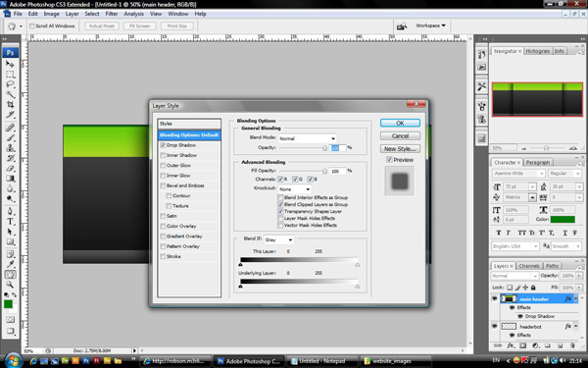The height and width of the screenshot is (368, 588).
Task: Switch to the Histogram tab
Action: pyautogui.click(x=537, y=51)
